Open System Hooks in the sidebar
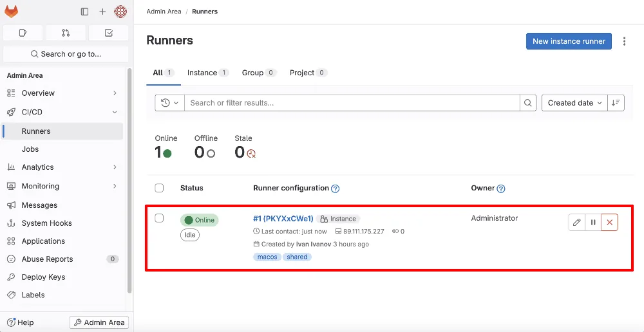The height and width of the screenshot is (332, 644). tap(62, 223)
